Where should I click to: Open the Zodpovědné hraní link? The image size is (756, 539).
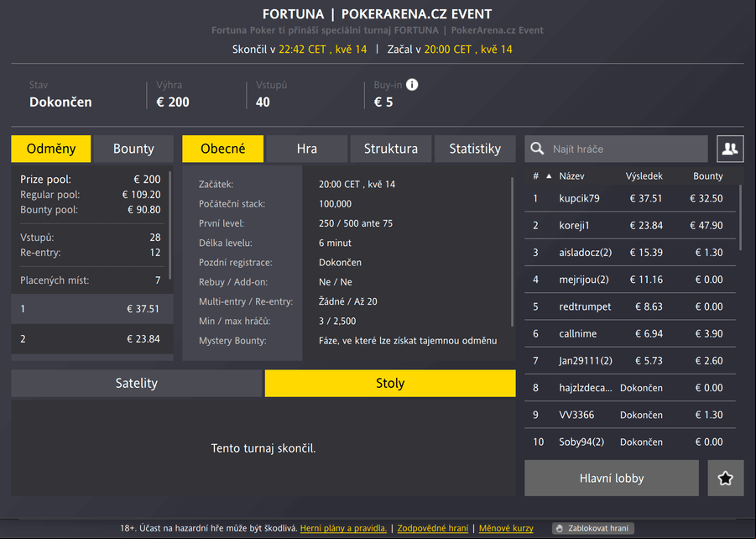pyautogui.click(x=432, y=528)
